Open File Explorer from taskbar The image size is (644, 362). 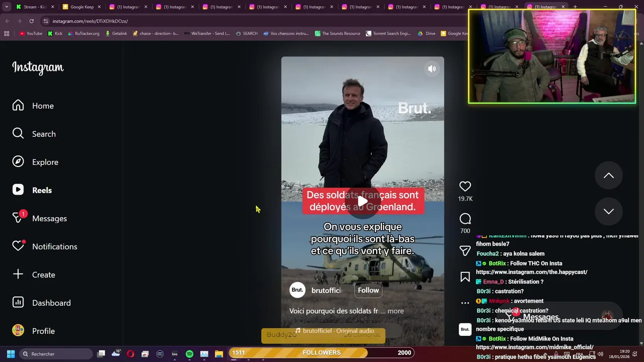(x=219, y=354)
